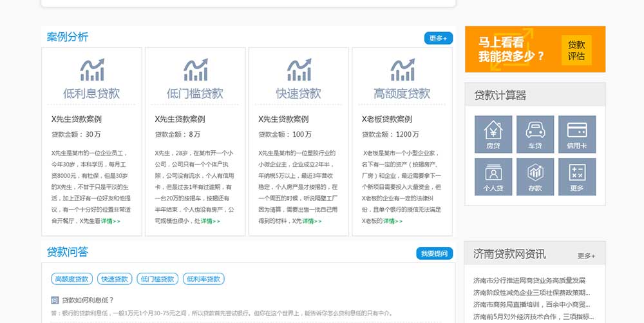Open the question 贷款如何利息低？
Image resolution: width=644 pixels, height=323 pixels.
point(88,300)
